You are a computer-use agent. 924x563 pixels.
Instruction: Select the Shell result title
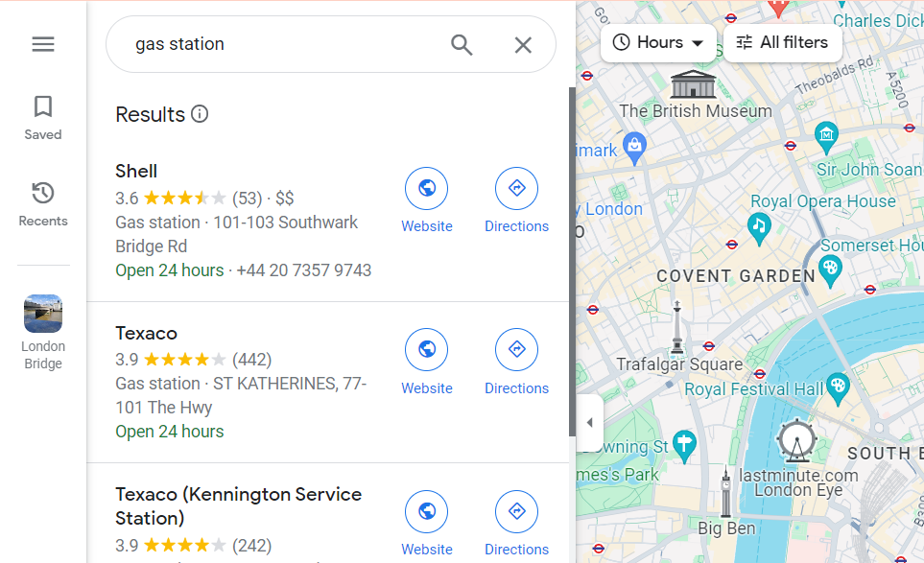coord(136,171)
